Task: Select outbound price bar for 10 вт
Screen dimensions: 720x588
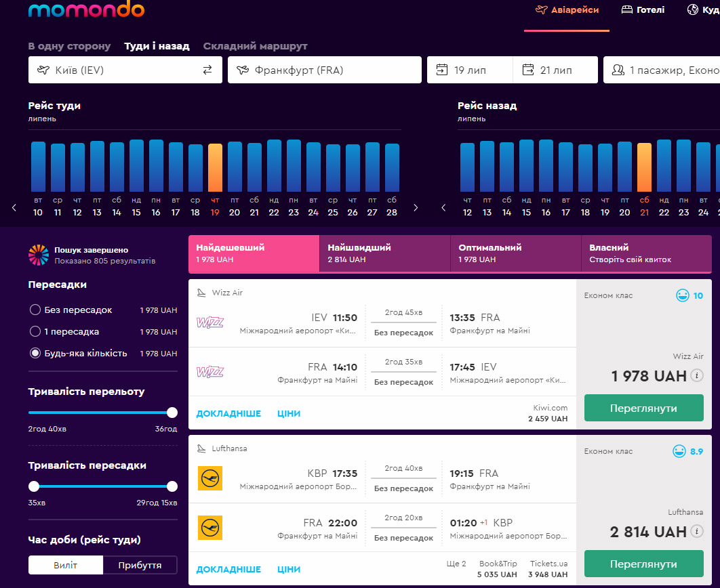Action: point(38,167)
